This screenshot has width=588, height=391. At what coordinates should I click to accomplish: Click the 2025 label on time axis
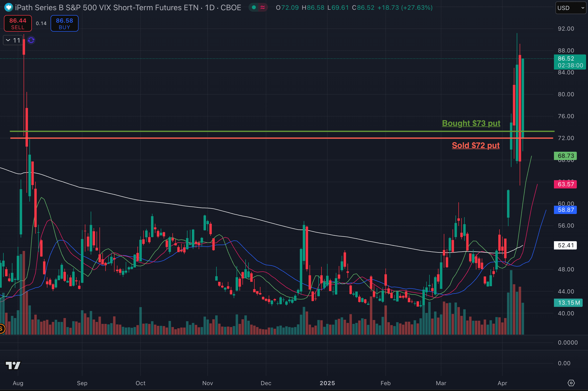(x=327, y=383)
